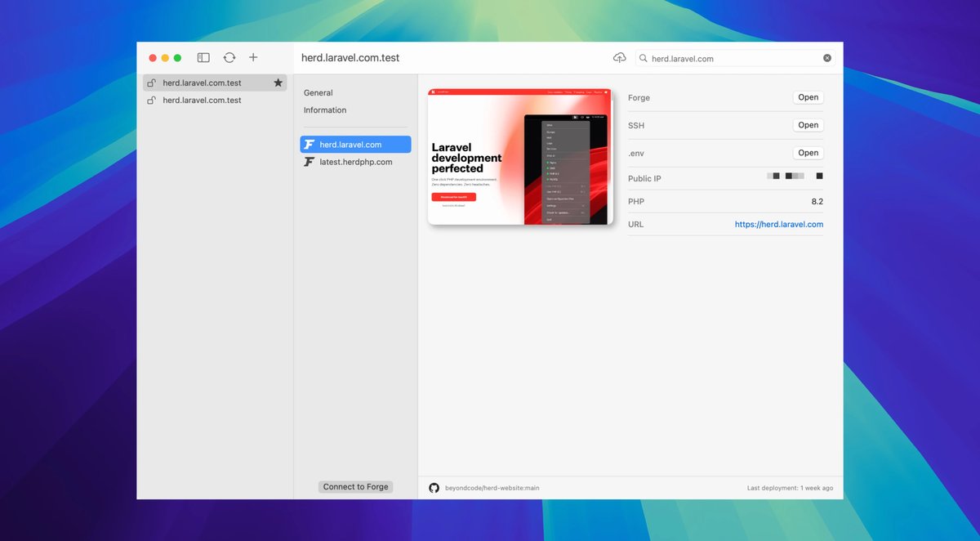This screenshot has height=541, width=980.
Task: Click the refresh sync arrows icon
Action: [229, 58]
